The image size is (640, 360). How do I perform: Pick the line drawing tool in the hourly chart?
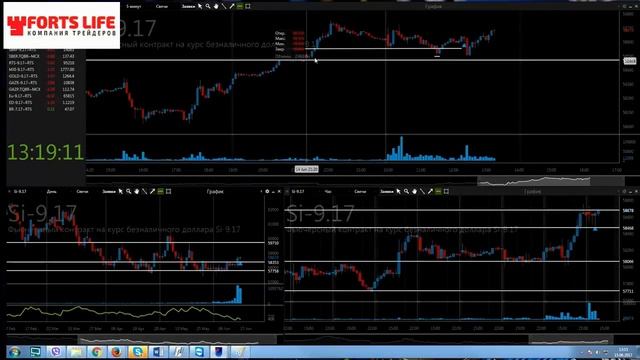[x=422, y=191]
